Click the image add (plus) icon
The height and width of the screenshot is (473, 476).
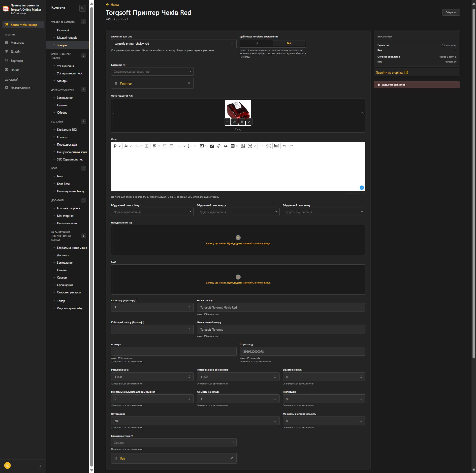[x=227, y=122]
